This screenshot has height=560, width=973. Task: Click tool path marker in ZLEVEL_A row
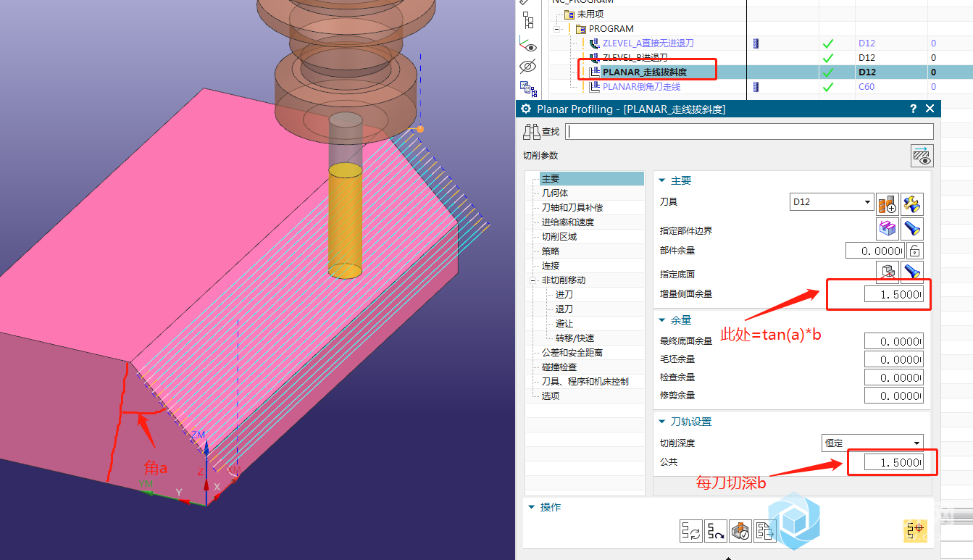click(x=756, y=43)
